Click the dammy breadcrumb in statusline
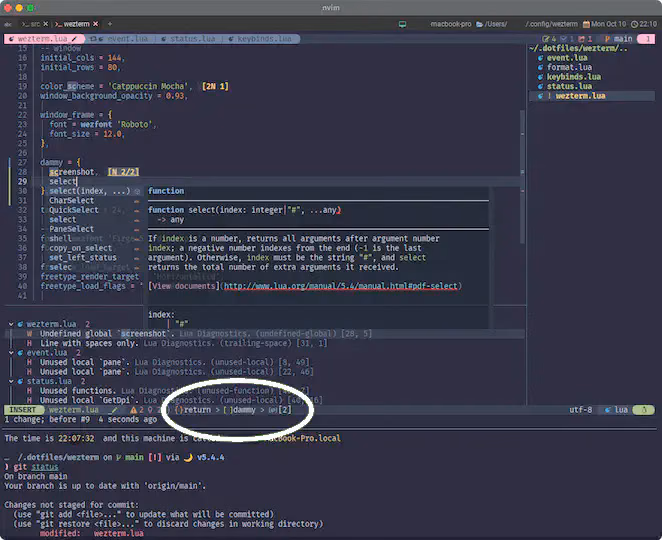 click(240, 410)
